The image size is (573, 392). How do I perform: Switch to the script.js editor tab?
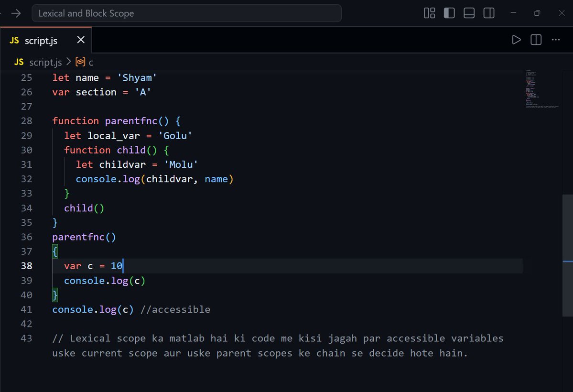point(41,40)
